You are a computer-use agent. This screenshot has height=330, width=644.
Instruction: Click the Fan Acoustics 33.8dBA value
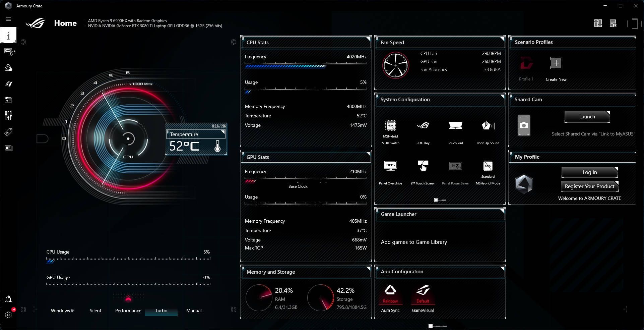coord(492,69)
